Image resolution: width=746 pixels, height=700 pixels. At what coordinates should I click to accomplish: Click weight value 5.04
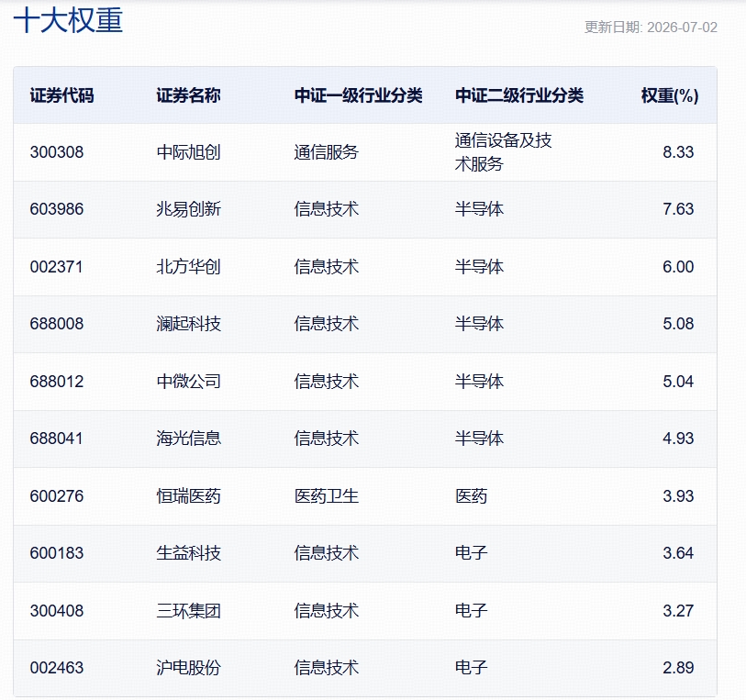(678, 382)
